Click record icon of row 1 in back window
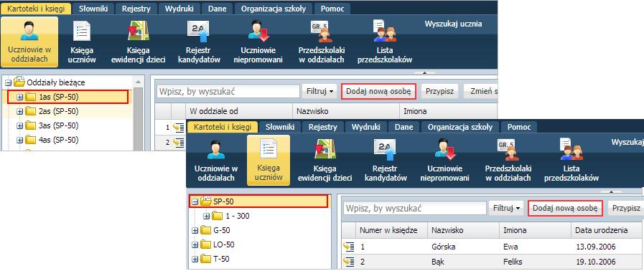The width and height of the screenshot is (644, 271). (x=178, y=128)
